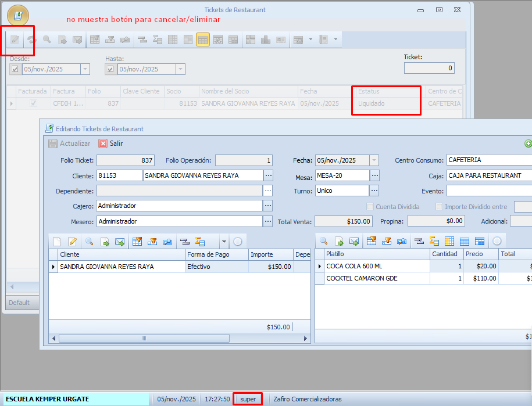
Task: Click the pencil edit icon in payments toolbar
Action: point(72,241)
